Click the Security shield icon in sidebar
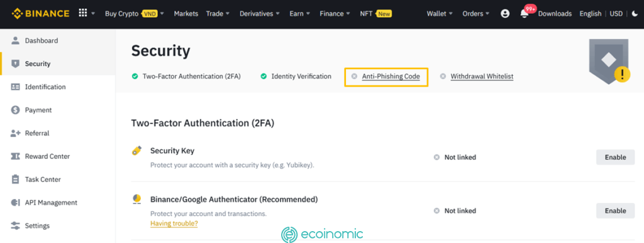The image size is (644, 243). [x=15, y=63]
